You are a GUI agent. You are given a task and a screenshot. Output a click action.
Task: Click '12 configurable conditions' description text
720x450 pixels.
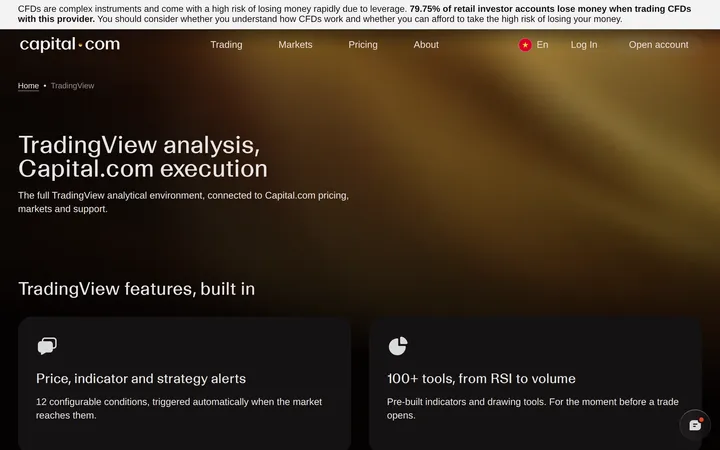tap(179, 409)
